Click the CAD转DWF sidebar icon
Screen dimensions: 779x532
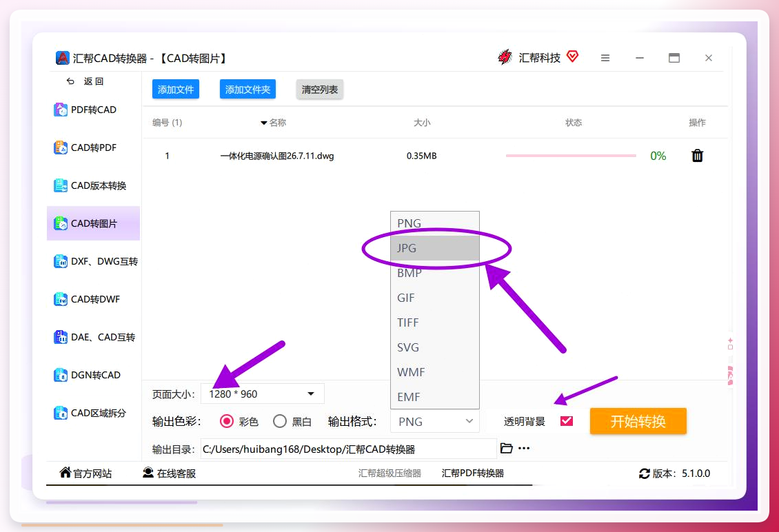[x=61, y=299]
